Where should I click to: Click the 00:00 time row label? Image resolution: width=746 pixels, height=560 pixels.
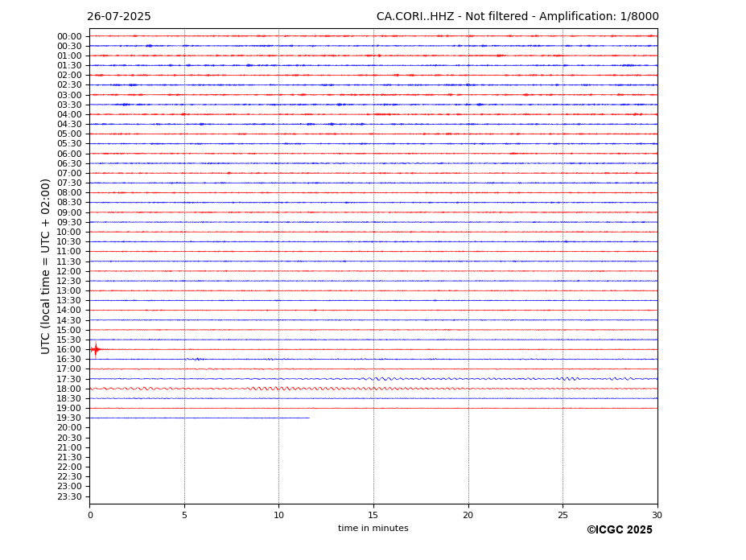(69, 37)
